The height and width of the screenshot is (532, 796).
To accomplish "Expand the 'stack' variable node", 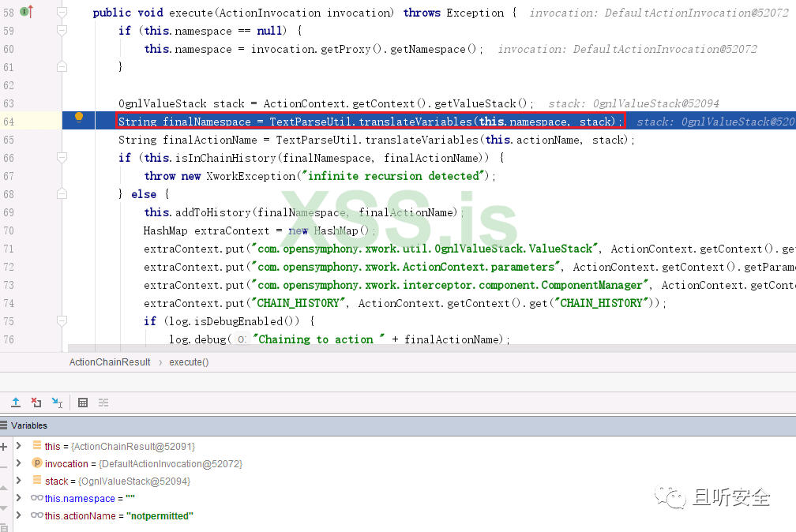I will [19, 480].
